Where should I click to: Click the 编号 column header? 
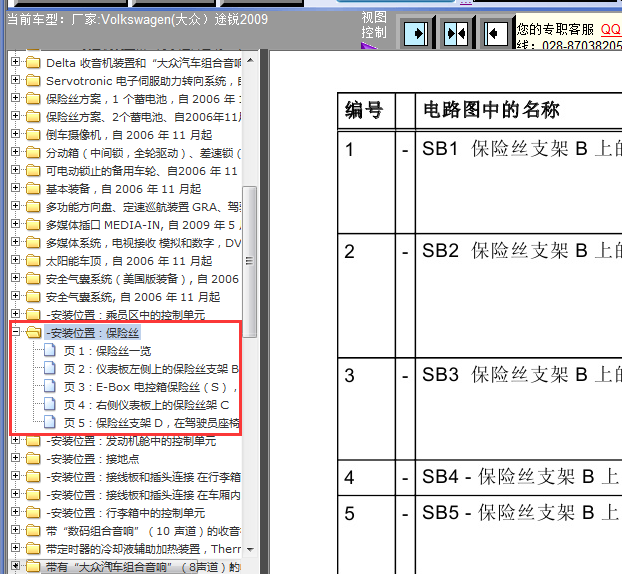click(x=366, y=111)
